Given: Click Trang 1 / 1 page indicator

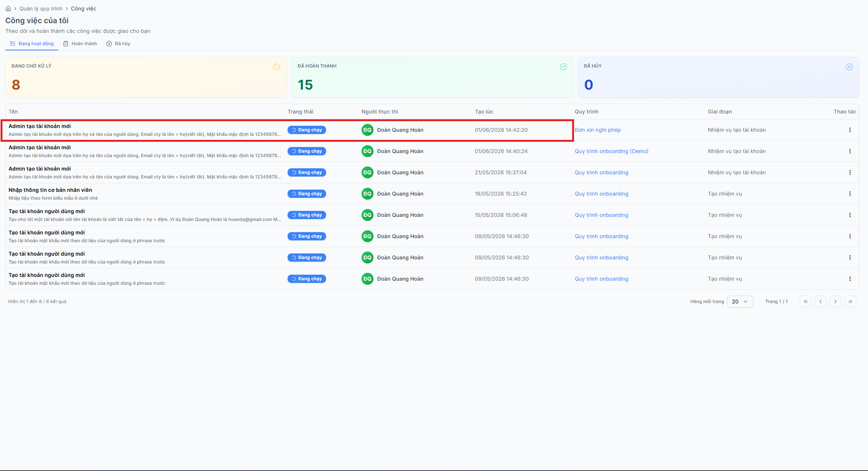Looking at the screenshot, I should coord(776,302).
